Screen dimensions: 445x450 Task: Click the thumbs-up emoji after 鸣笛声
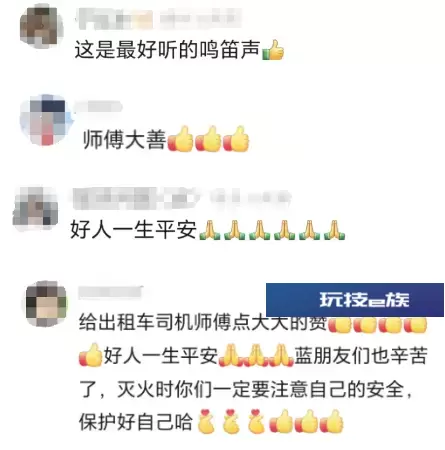[273, 50]
